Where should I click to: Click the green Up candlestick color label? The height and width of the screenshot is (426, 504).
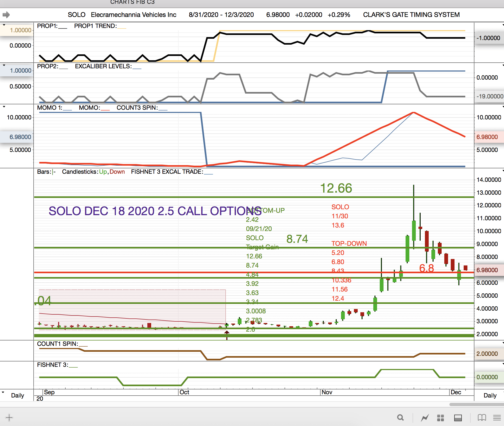(x=103, y=172)
